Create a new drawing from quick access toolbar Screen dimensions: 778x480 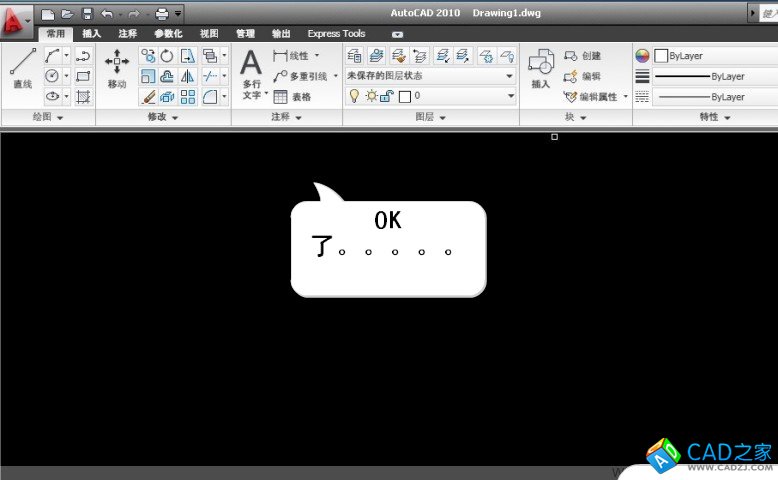48,14
